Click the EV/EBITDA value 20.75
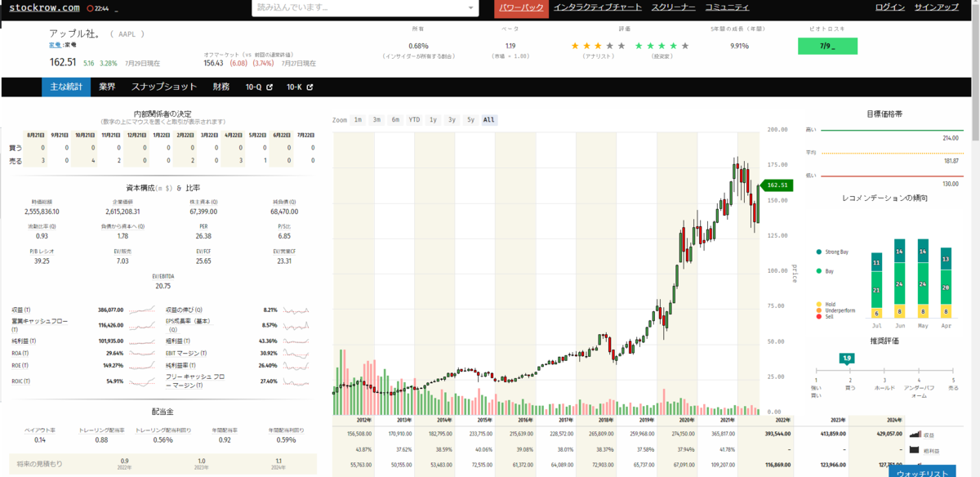This screenshot has height=477, width=980. (163, 286)
